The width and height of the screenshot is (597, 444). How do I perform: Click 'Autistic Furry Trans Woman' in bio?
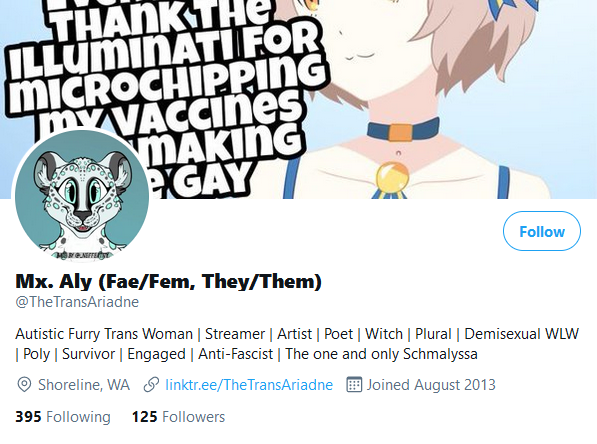pos(104,334)
